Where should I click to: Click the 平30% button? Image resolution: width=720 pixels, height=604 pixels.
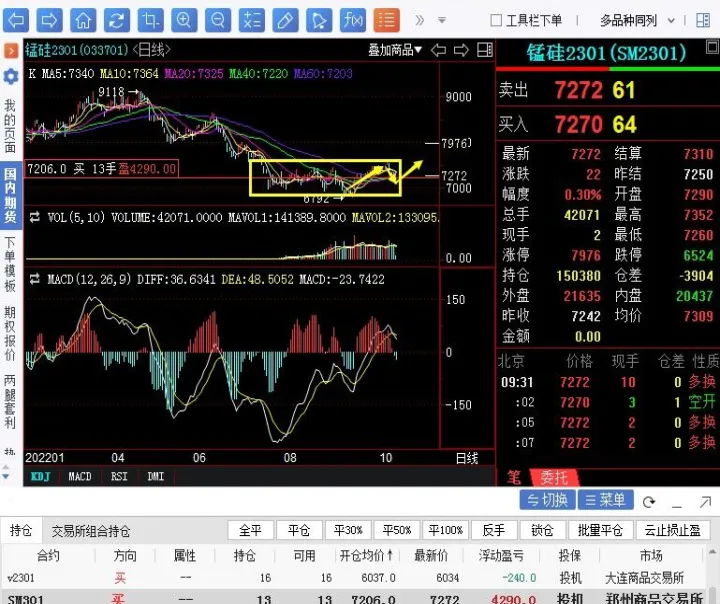348,531
